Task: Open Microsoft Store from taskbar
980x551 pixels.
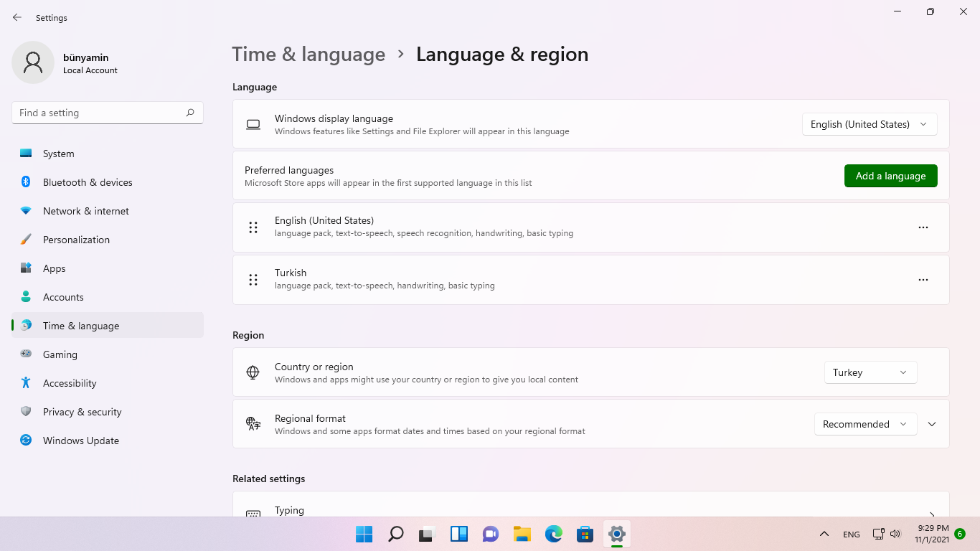Action: coord(585,534)
